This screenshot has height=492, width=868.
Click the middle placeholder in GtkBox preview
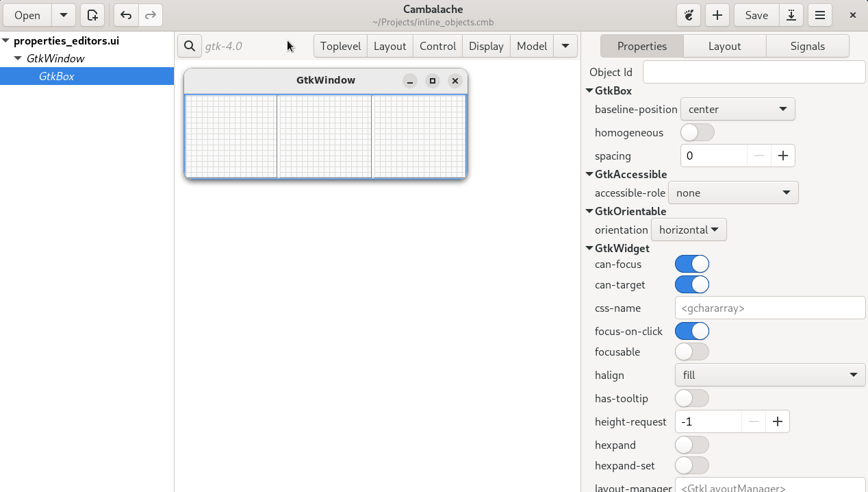click(326, 136)
